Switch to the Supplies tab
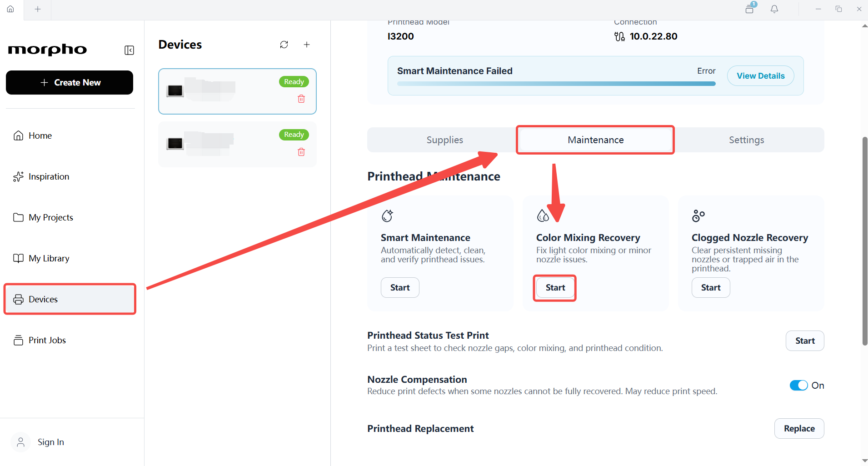The width and height of the screenshot is (868, 466). (x=444, y=140)
